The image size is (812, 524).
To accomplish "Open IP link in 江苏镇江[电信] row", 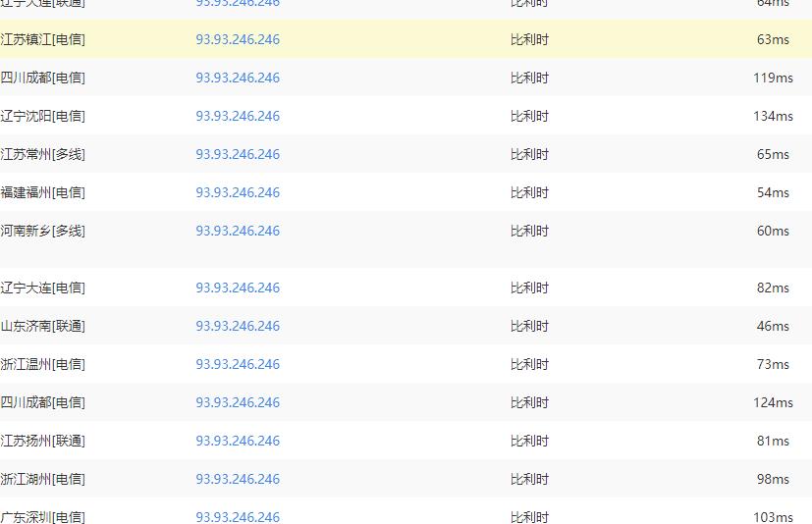I will (238, 39).
